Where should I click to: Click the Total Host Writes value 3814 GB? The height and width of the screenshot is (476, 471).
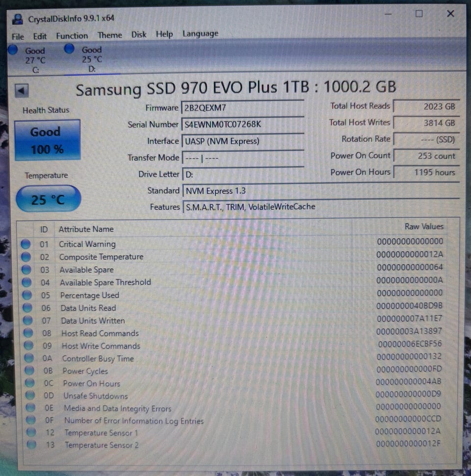click(x=426, y=123)
